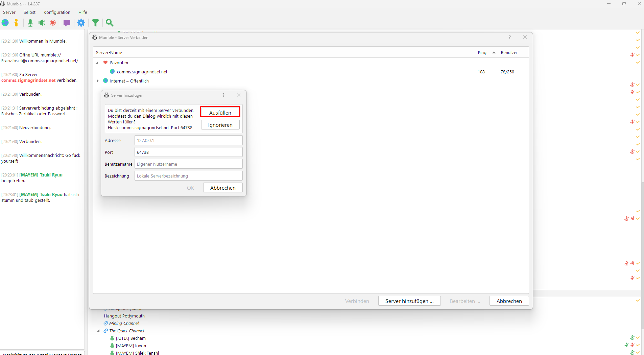644x355 pixels.
Task: Select comms.sigmagrindset.net favorite server
Action: pos(142,72)
